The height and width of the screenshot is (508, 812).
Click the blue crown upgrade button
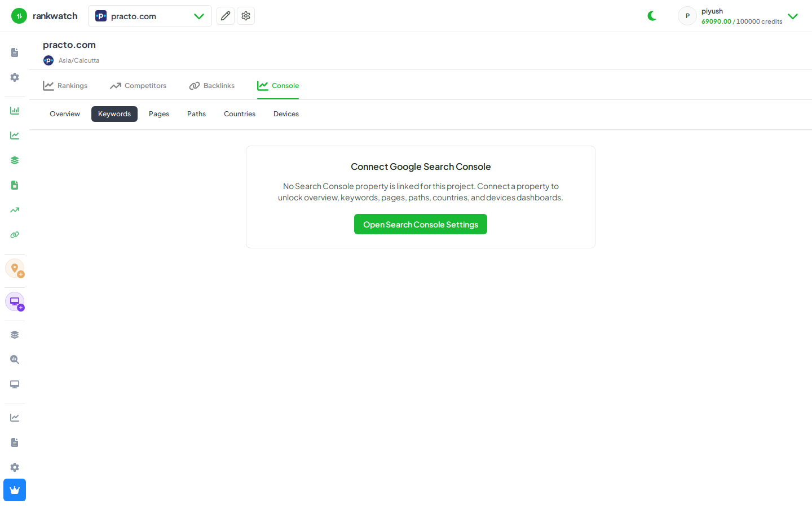pos(15,490)
